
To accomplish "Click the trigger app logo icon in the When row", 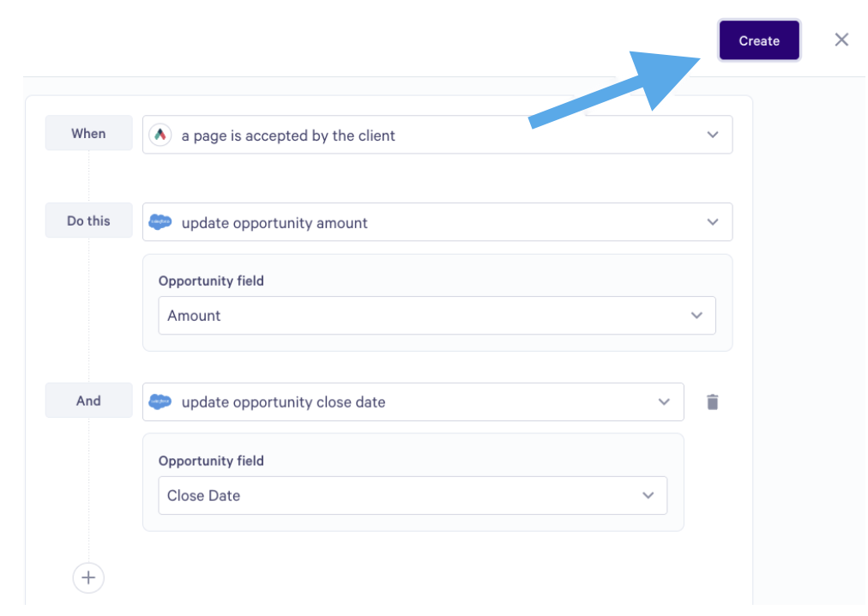I will [x=160, y=135].
